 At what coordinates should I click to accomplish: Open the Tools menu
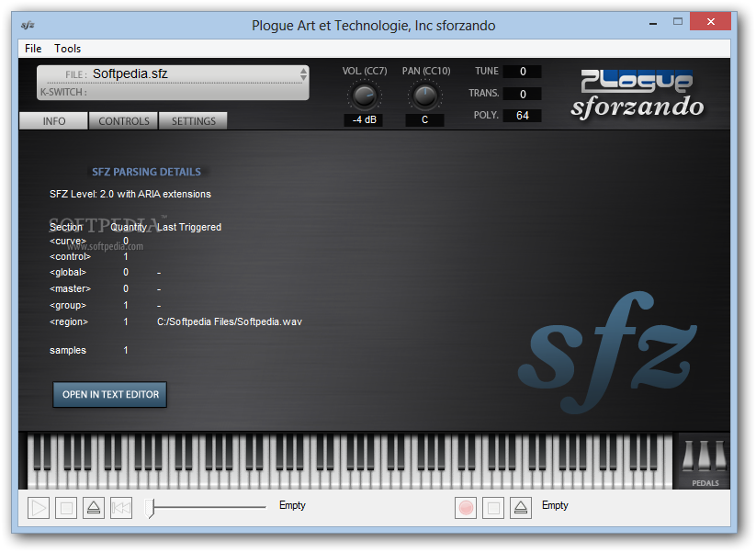coord(67,49)
